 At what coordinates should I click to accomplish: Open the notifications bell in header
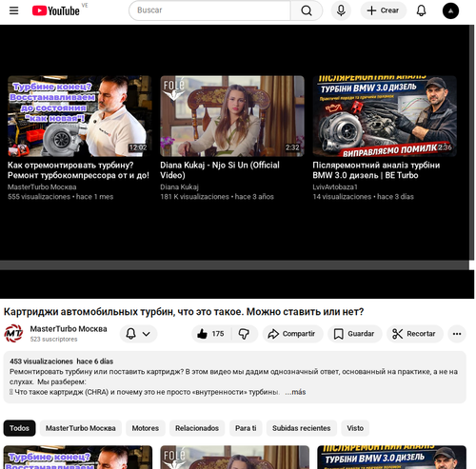coord(421,10)
